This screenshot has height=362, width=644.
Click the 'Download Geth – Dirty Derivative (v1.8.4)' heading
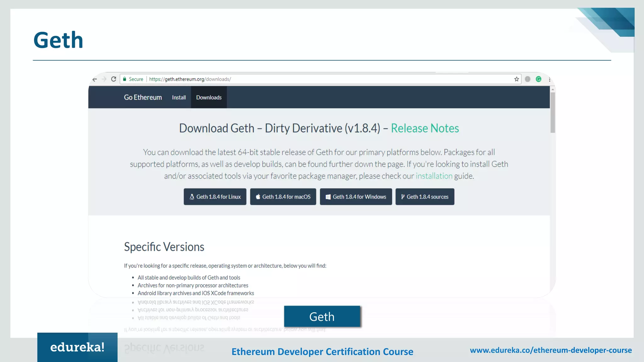pyautogui.click(x=280, y=128)
